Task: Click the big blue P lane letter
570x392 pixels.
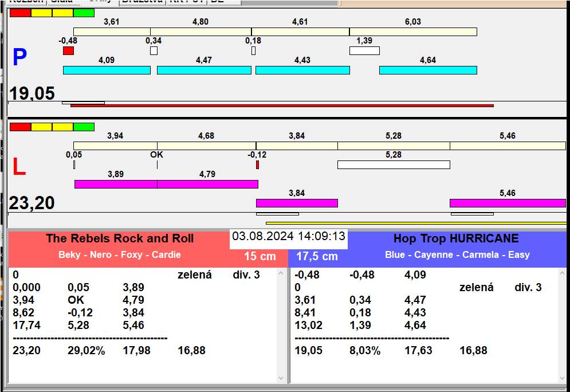Action: coord(19,57)
